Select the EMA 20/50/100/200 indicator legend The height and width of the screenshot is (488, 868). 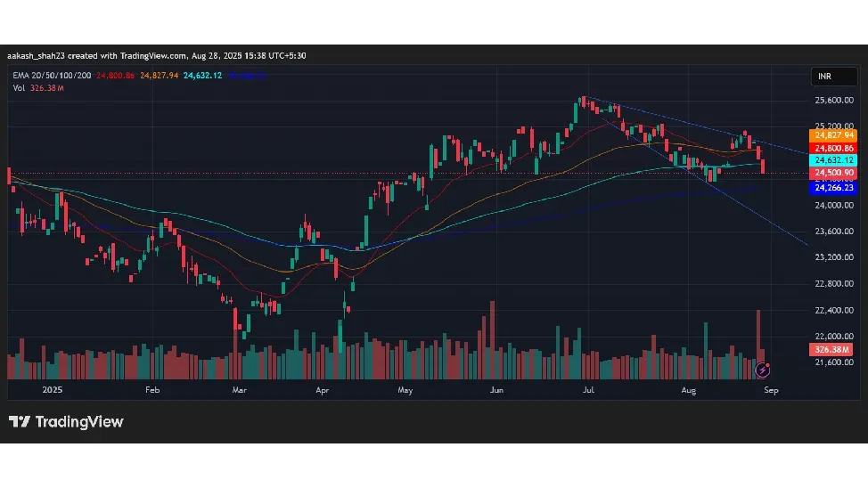52,75
